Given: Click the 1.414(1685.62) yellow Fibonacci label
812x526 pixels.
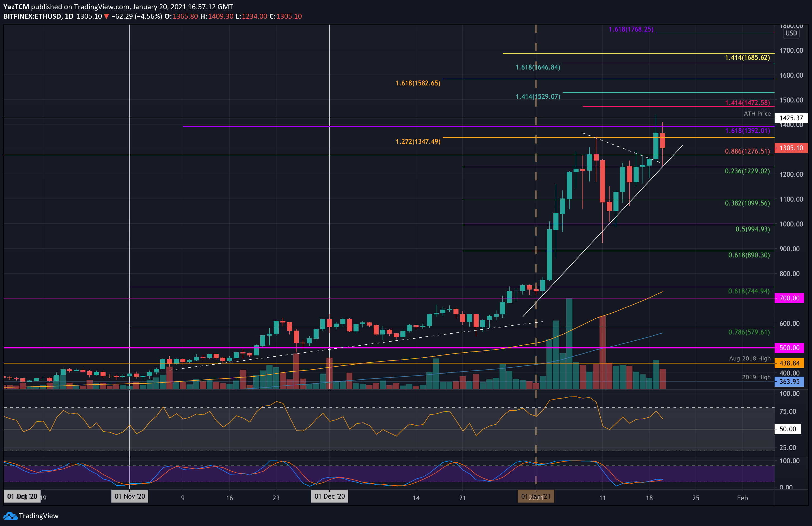Looking at the screenshot, I should (x=747, y=58).
